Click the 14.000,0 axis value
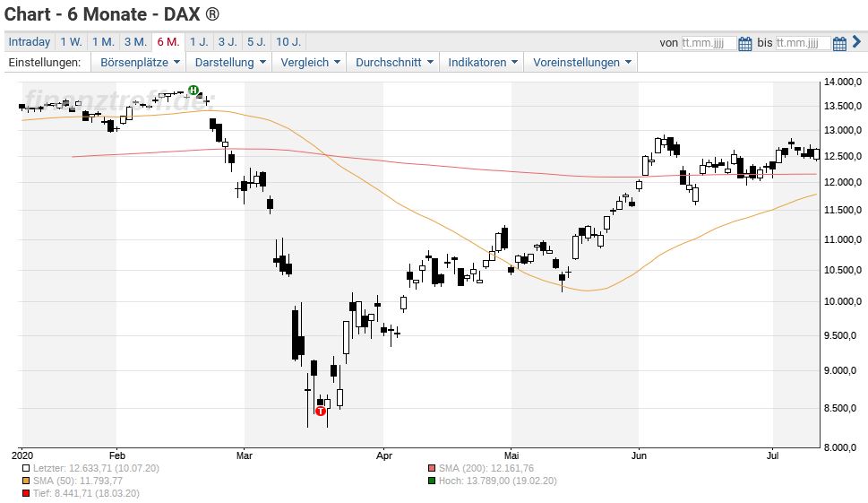868x503 pixels. click(843, 82)
